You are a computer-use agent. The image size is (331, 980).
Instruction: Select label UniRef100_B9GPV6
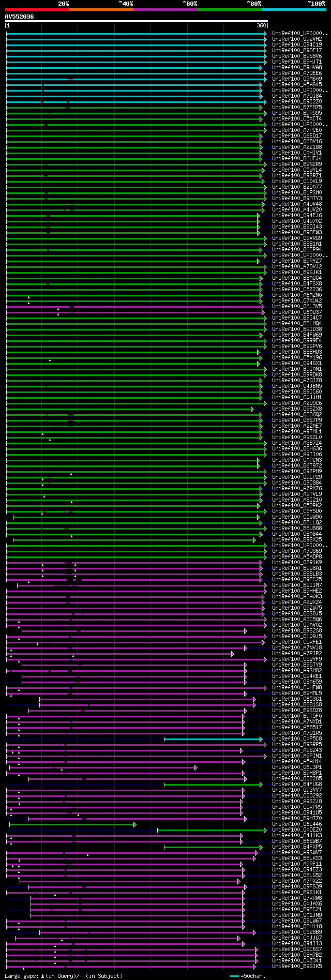pos(297,346)
